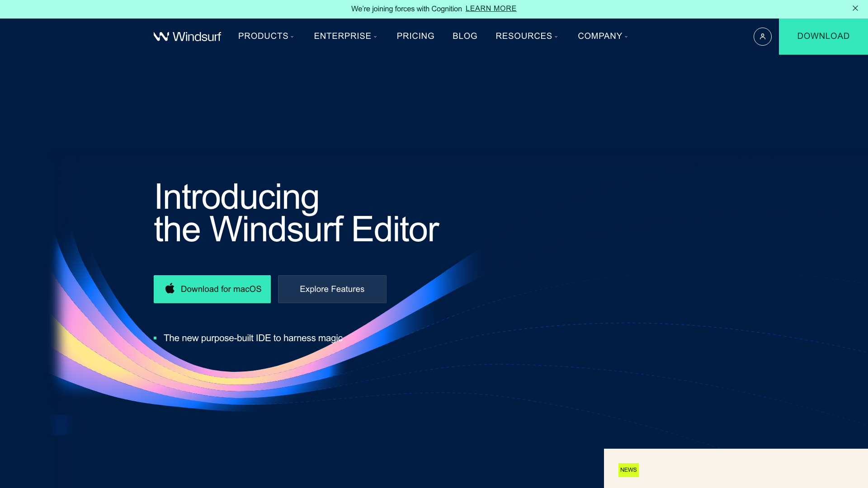
Task: Click 'The new purpose-built IDE' tagline text
Action: coord(253,338)
